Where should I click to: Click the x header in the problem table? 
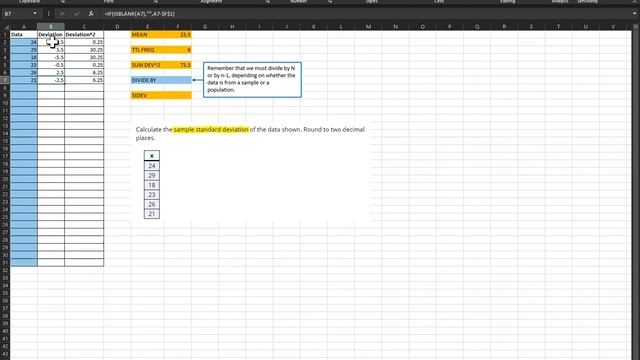pos(152,156)
